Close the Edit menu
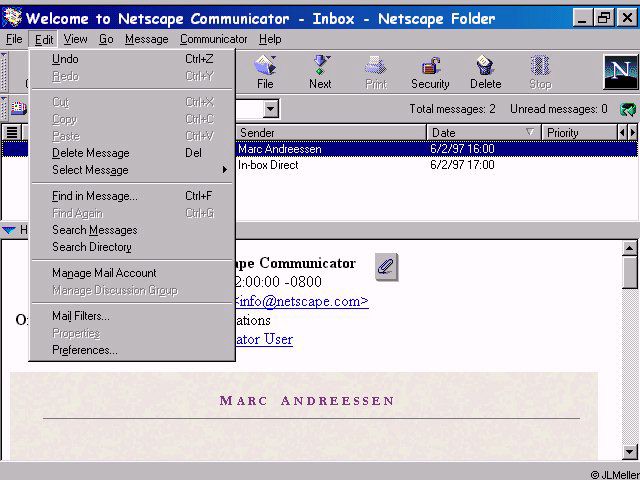 point(44,40)
